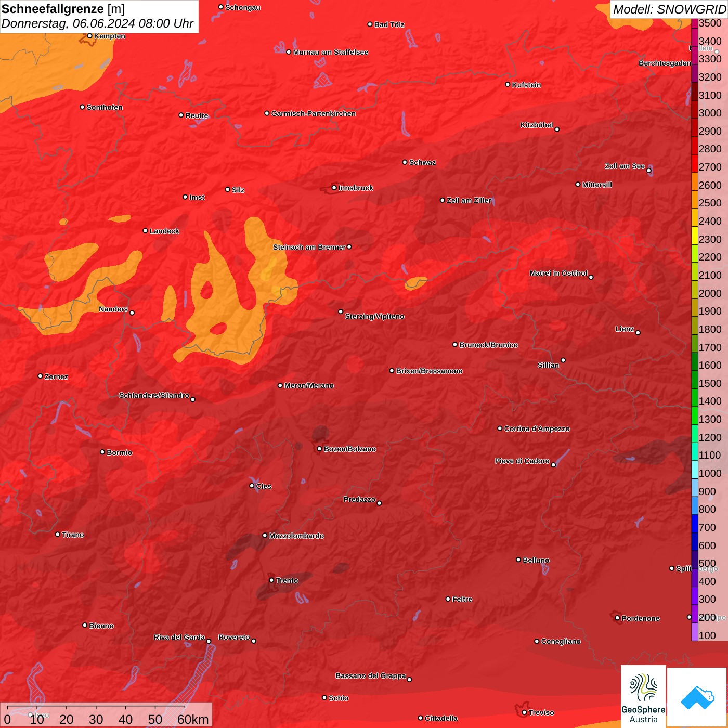The image size is (728, 728).
Task: Click the Pieve di Cadore label
Action: (522, 461)
